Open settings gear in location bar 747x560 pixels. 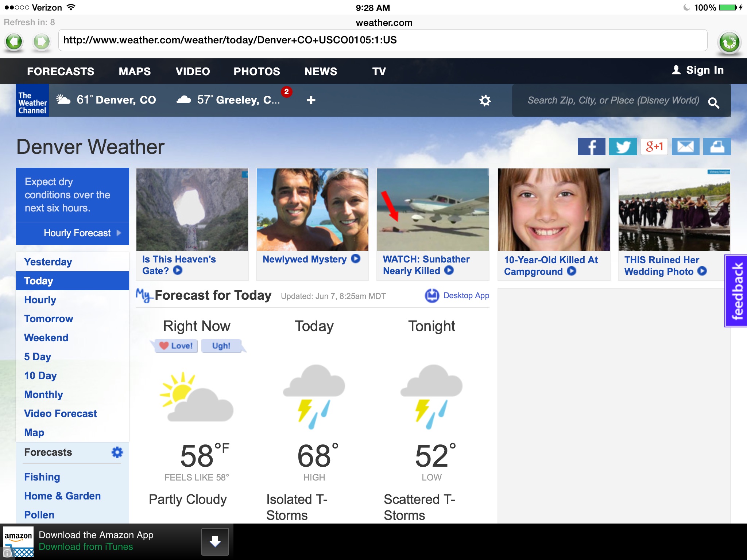[x=485, y=100]
